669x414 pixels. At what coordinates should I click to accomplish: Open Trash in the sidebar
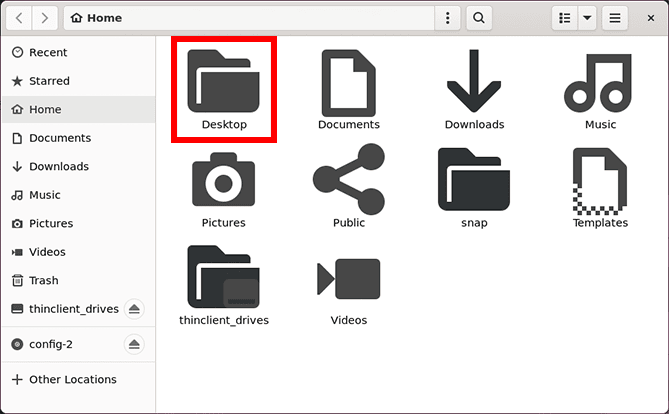(79, 280)
